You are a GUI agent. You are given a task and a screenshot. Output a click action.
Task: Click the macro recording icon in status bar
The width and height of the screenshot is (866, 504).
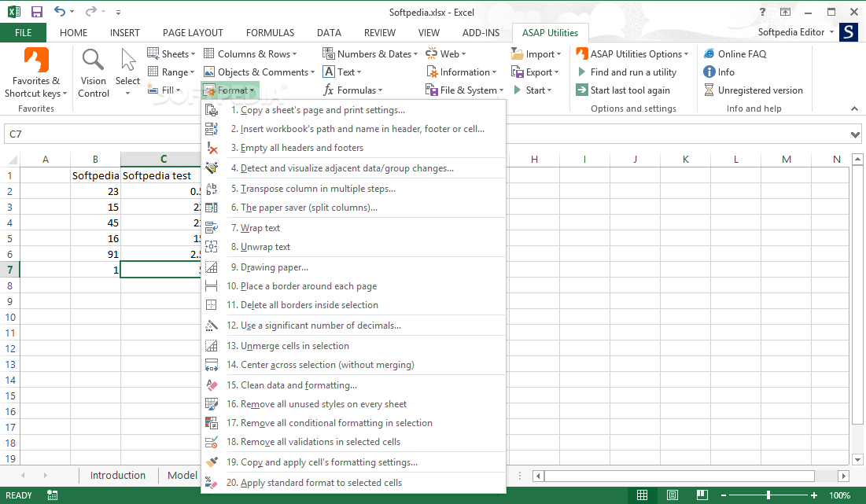[x=53, y=495]
